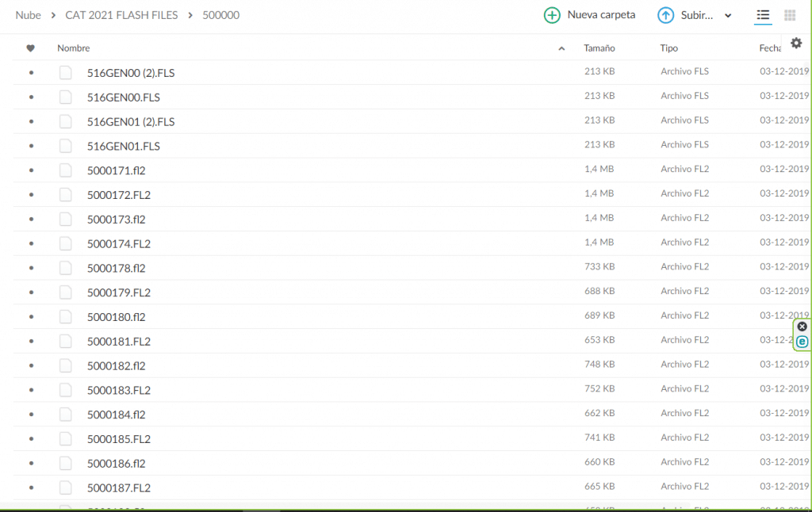Sort by Nombre column

74,48
